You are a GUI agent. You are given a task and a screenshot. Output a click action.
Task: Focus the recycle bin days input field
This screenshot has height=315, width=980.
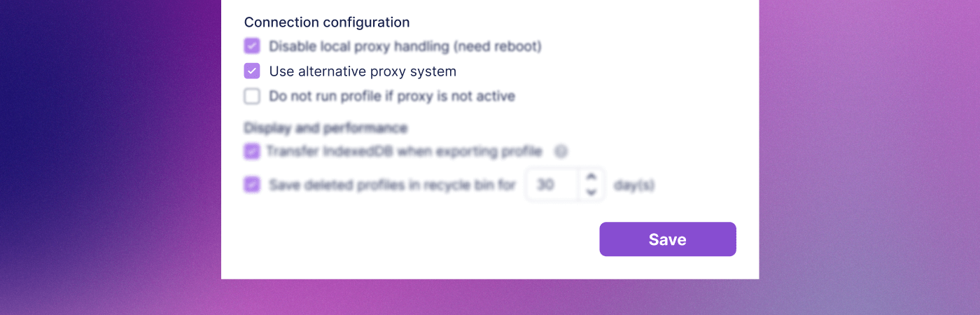[x=553, y=185]
